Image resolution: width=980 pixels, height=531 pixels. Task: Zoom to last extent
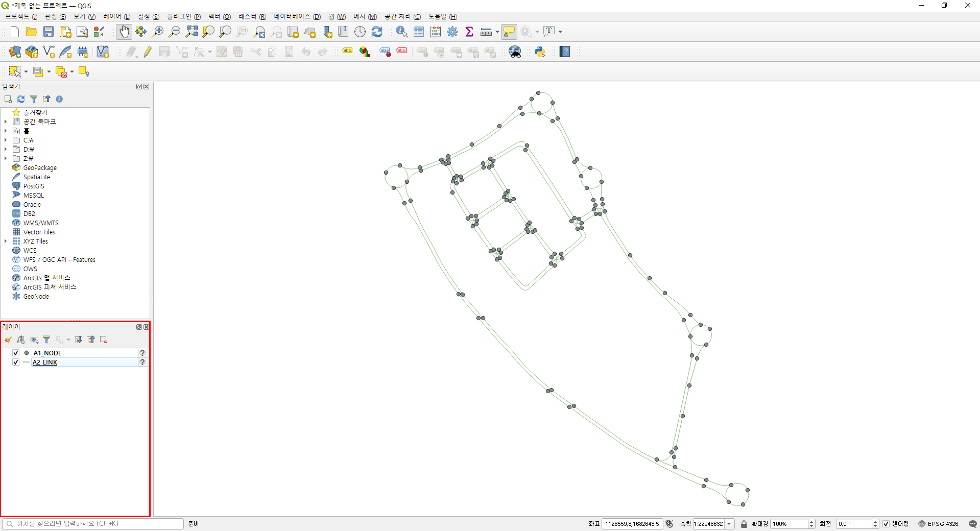[259, 32]
